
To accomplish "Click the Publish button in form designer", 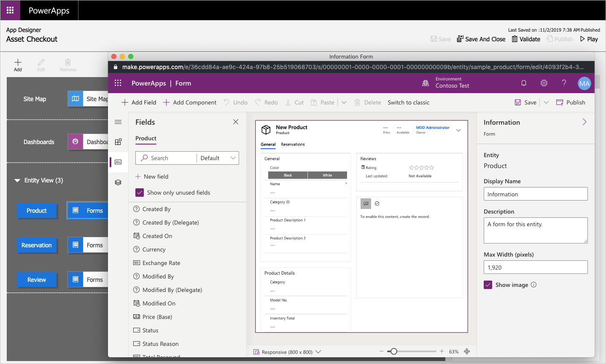I will coord(571,102).
